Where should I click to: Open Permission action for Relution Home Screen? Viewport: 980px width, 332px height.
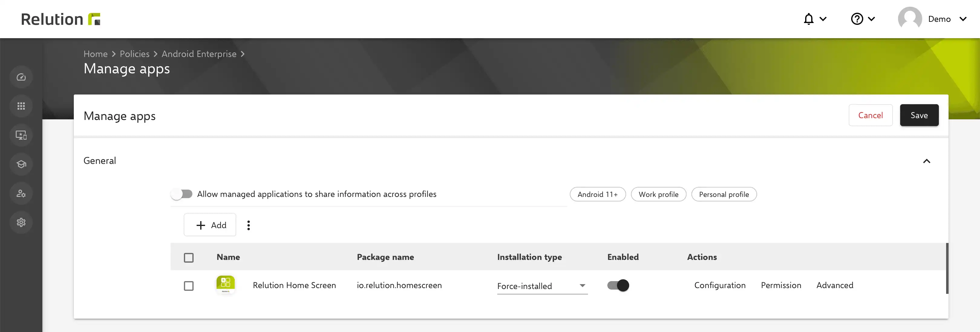click(x=781, y=285)
